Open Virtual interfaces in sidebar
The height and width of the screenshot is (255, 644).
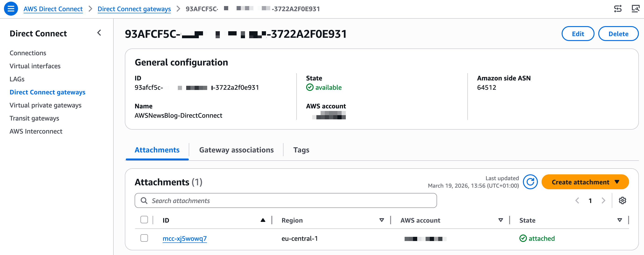(x=35, y=66)
